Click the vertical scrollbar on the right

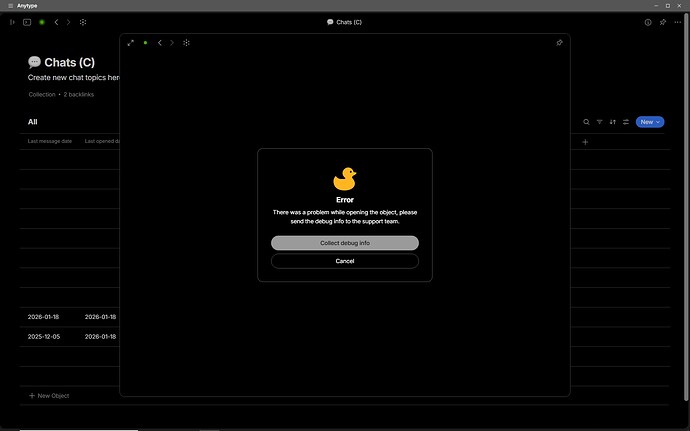point(686,207)
